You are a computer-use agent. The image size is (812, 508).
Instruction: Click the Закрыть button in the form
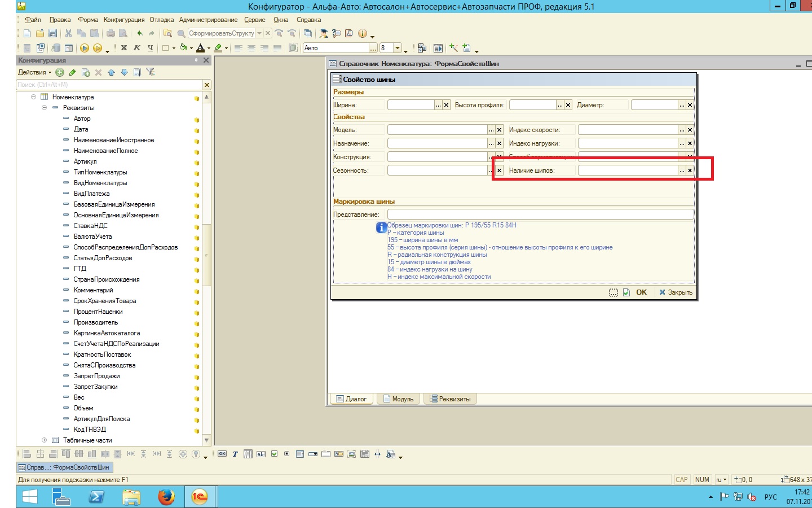point(676,292)
